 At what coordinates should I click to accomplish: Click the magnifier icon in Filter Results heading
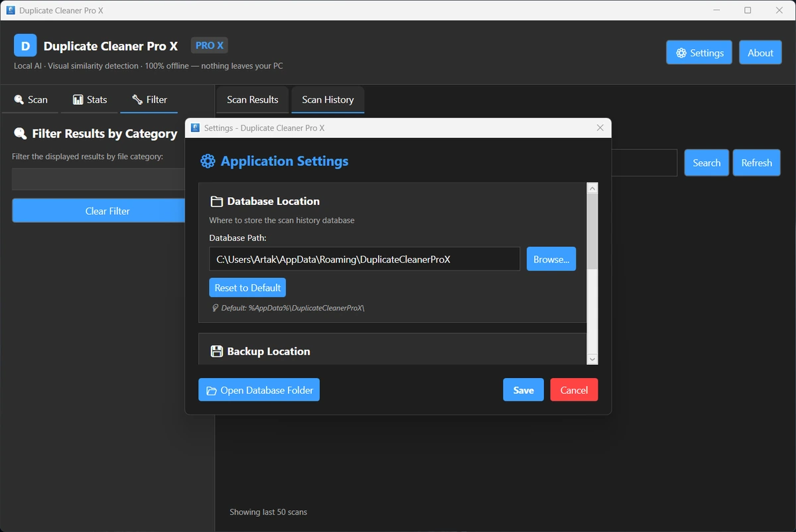click(21, 133)
